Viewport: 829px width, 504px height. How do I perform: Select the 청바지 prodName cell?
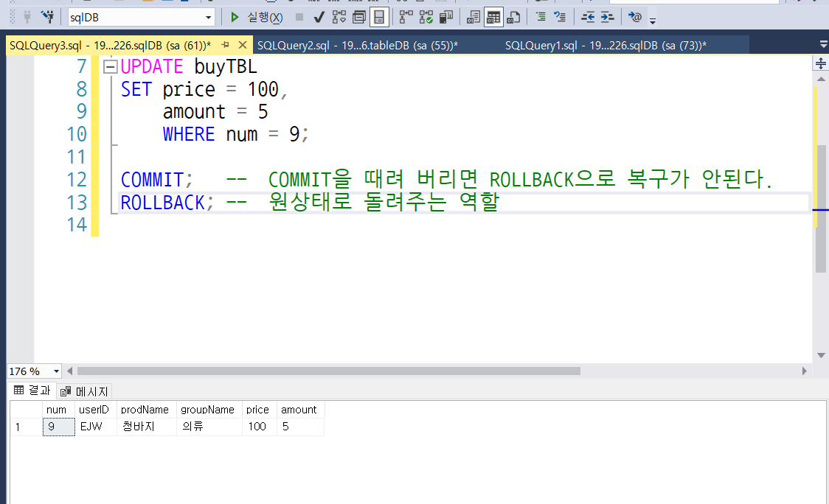click(x=147, y=427)
